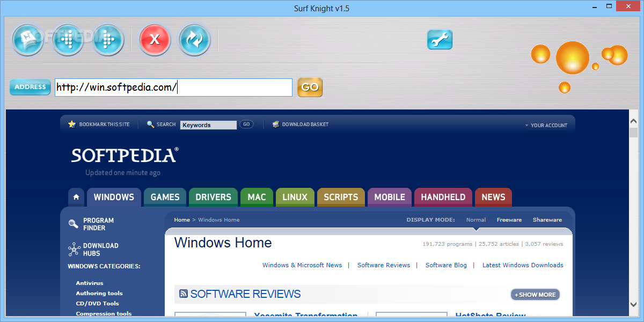The image size is (644, 322).
Task: Click the '191,723 programs' statistic text
Action: coord(447,244)
